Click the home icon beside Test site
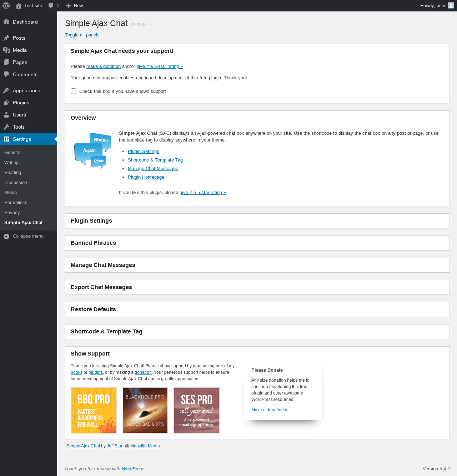Viewport: 457px width, 476px height. 19,6
